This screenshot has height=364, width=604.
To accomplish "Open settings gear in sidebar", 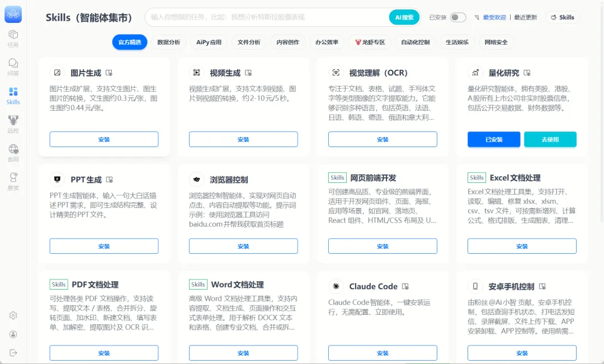I will 13,315.
